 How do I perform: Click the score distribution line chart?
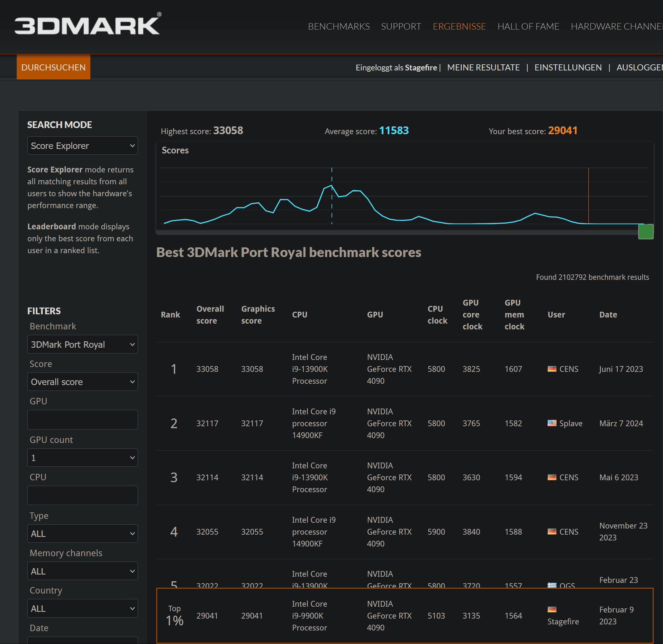[404, 196]
